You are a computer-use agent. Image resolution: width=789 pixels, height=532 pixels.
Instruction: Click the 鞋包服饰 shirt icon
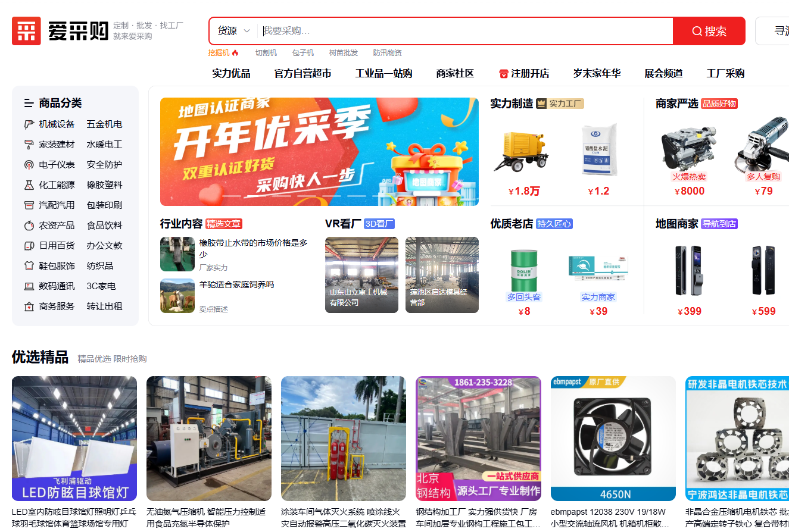click(29, 266)
